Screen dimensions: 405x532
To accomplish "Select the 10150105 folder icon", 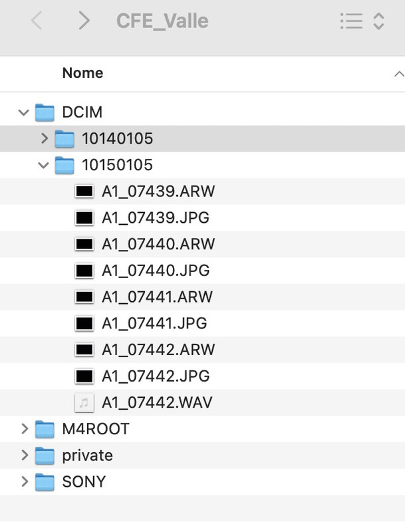I will (x=65, y=165).
